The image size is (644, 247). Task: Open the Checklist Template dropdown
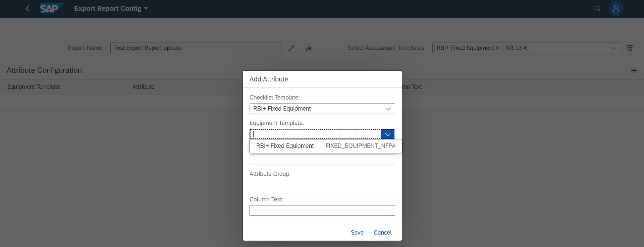click(388, 109)
